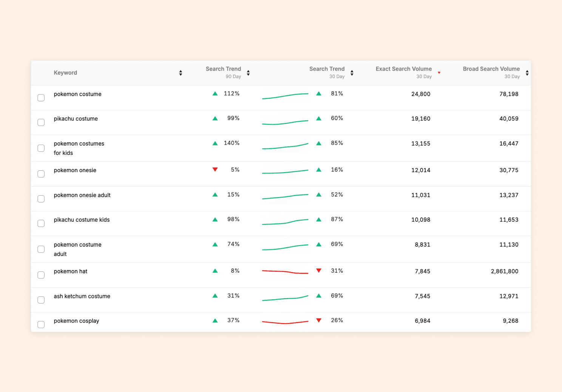Viewport: 562px width, 392px height.
Task: Select the pikachu costume kids checkbox
Action: coord(41,224)
